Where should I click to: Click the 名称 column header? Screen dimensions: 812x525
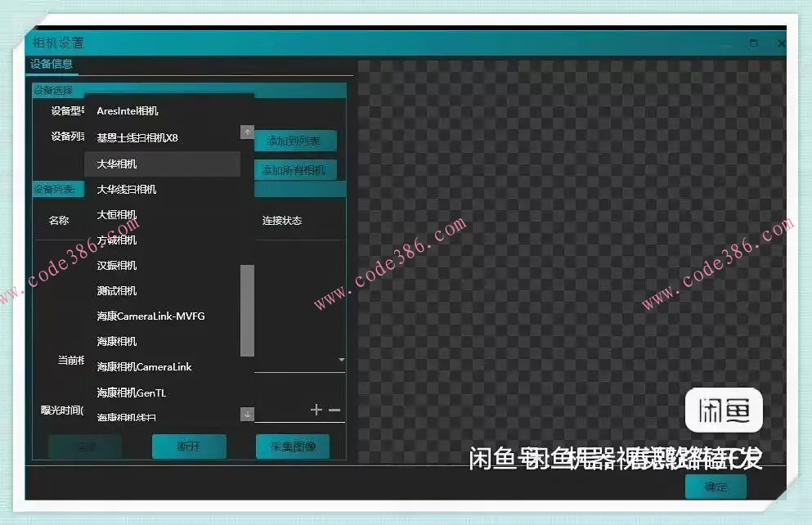[59, 221]
